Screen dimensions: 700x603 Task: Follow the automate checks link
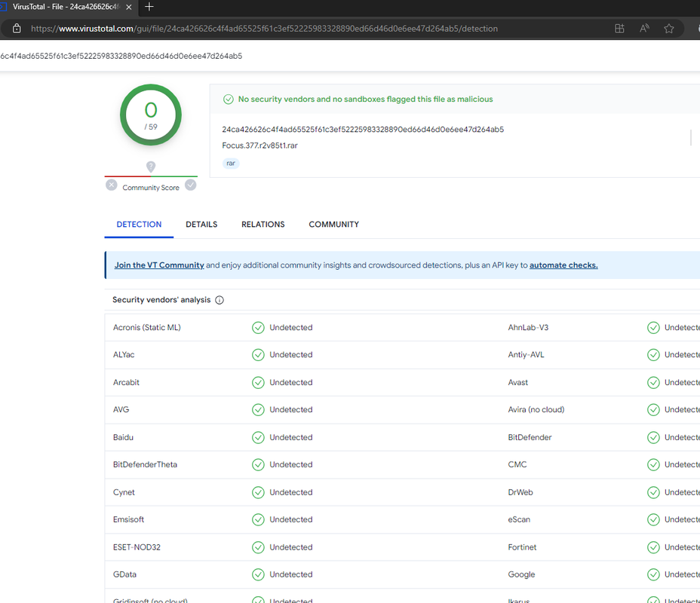(x=563, y=265)
